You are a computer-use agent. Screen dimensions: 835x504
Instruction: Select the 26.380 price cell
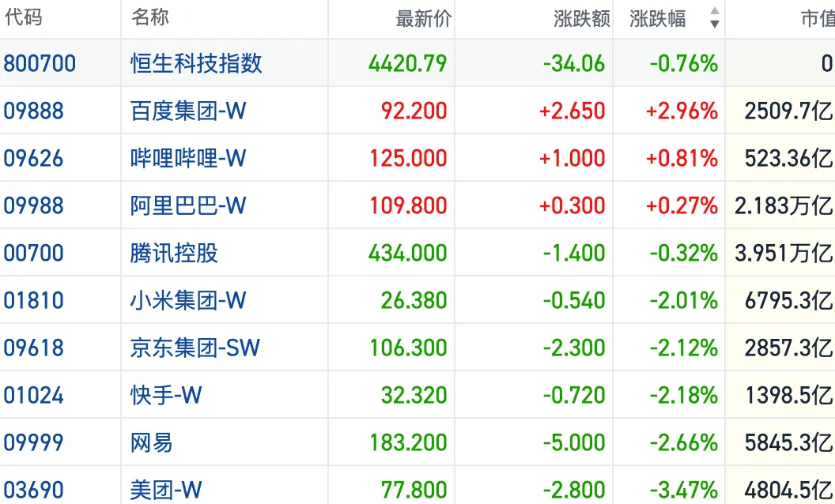pyautogui.click(x=414, y=301)
